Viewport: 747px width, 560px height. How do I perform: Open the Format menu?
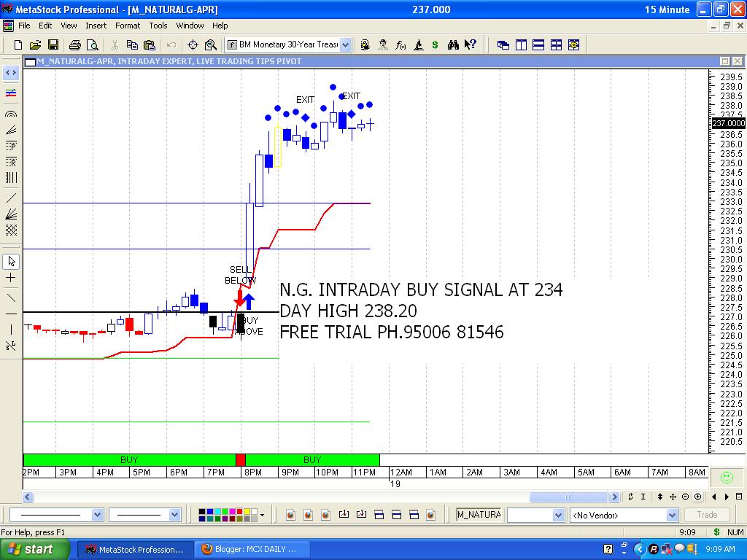click(x=128, y=26)
